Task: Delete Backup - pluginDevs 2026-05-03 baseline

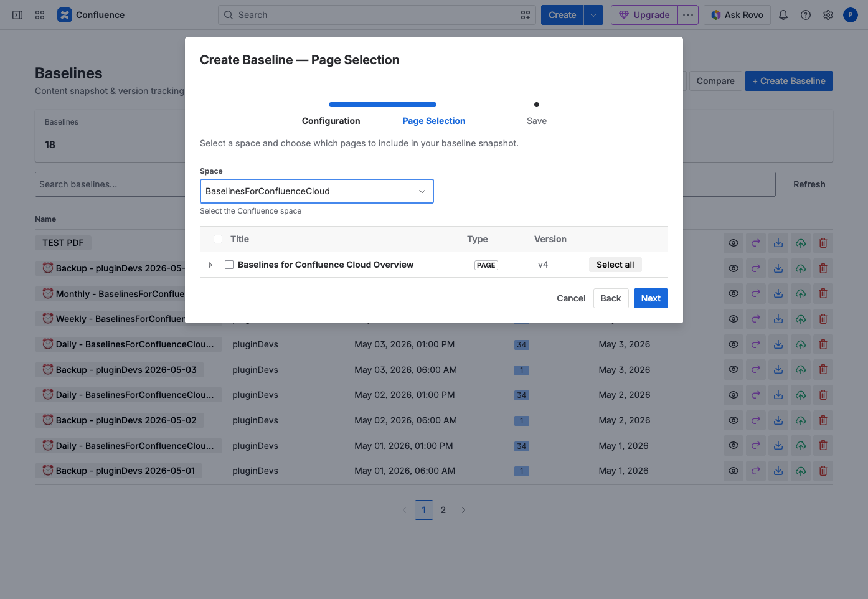Action: pos(823,370)
